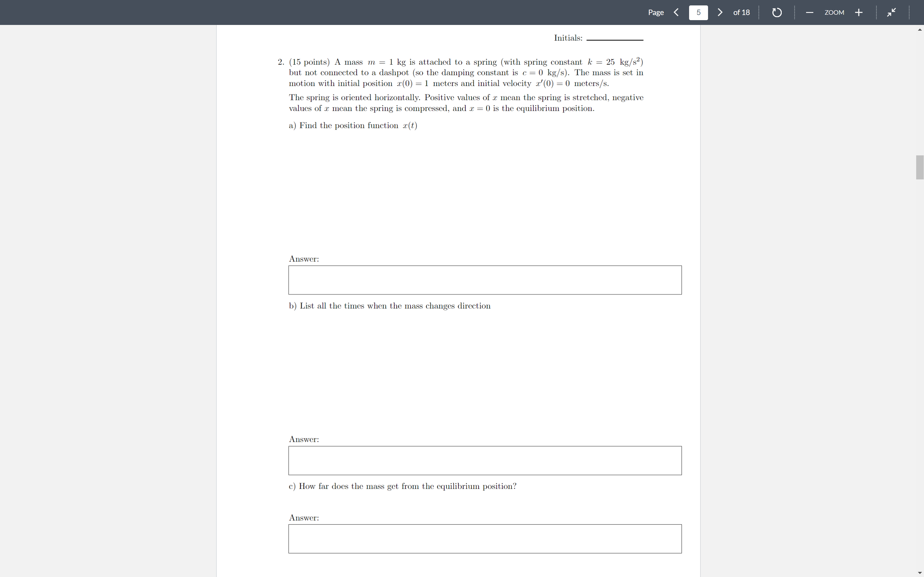
Task: Zoom in with the plus icon
Action: click(859, 13)
